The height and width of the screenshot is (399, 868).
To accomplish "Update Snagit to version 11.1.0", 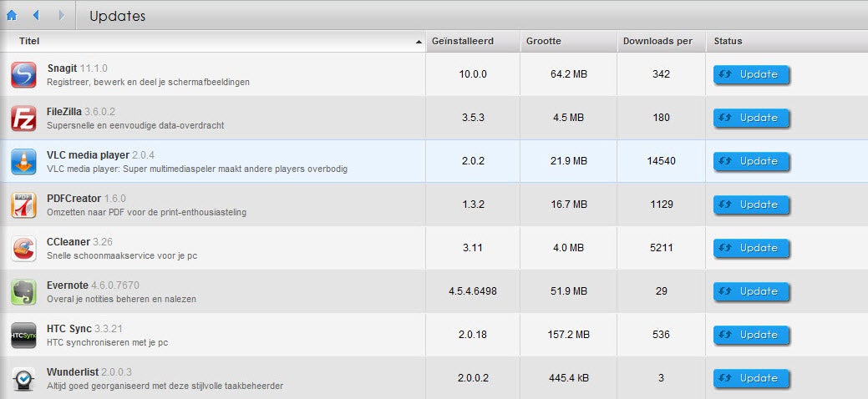I will (x=751, y=75).
